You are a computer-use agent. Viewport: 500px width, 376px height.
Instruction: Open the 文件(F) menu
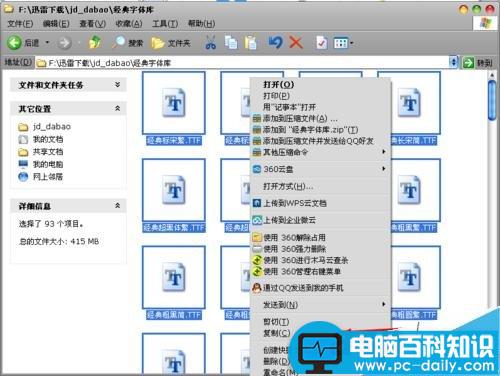[x=20, y=24]
